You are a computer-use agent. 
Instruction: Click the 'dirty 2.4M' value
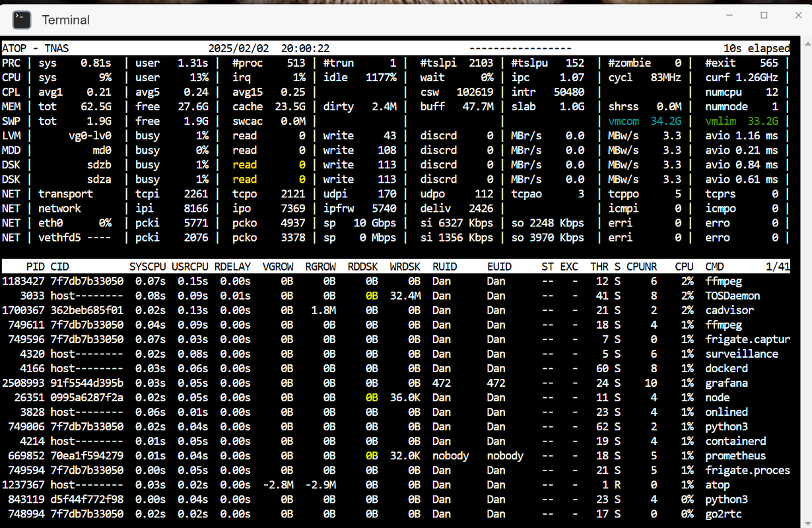[360, 106]
